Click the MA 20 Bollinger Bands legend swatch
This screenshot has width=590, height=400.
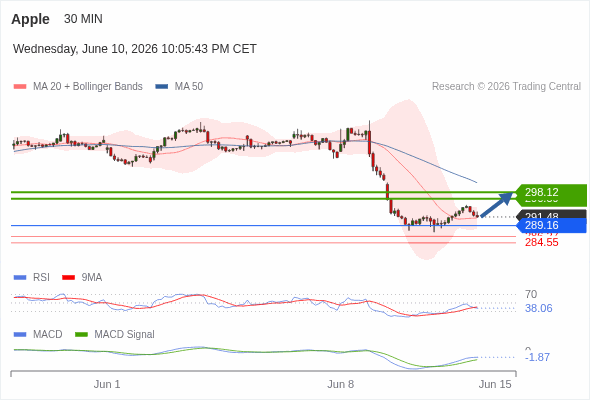20,87
